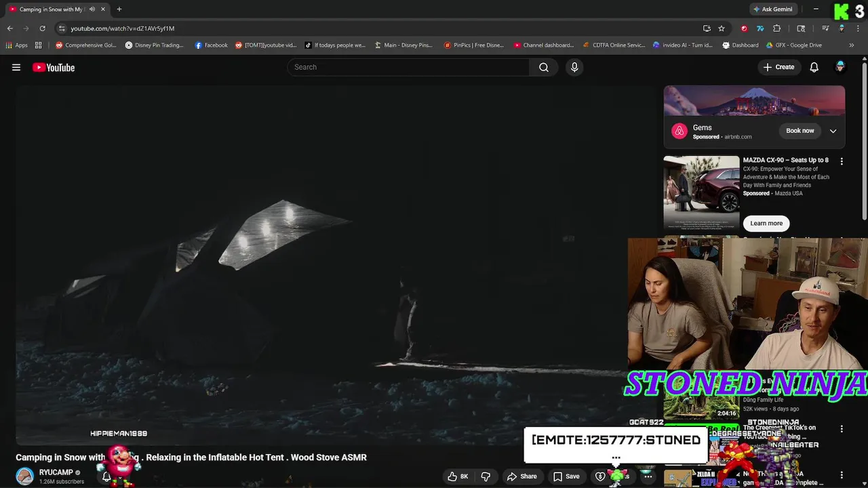Open the video title text

tap(191, 457)
